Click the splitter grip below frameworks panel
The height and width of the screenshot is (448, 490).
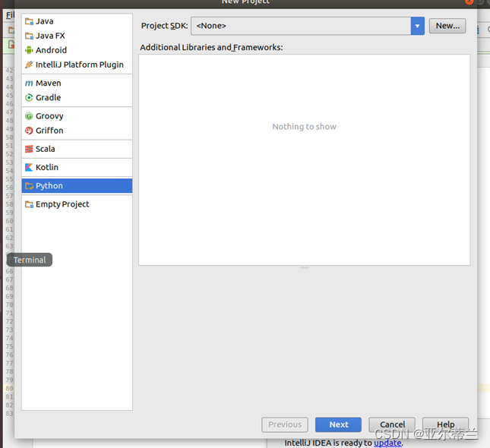point(305,268)
